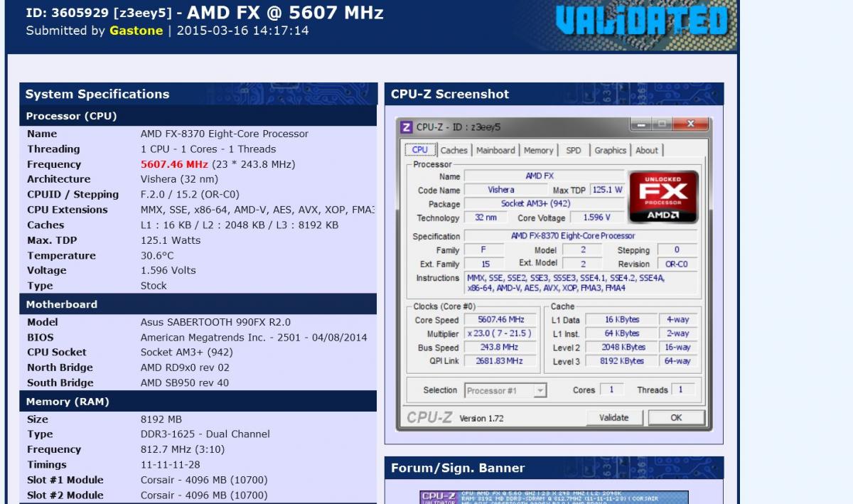853x504 pixels.
Task: Open the Caches tab in CPU-Z
Action: pyautogui.click(x=454, y=150)
